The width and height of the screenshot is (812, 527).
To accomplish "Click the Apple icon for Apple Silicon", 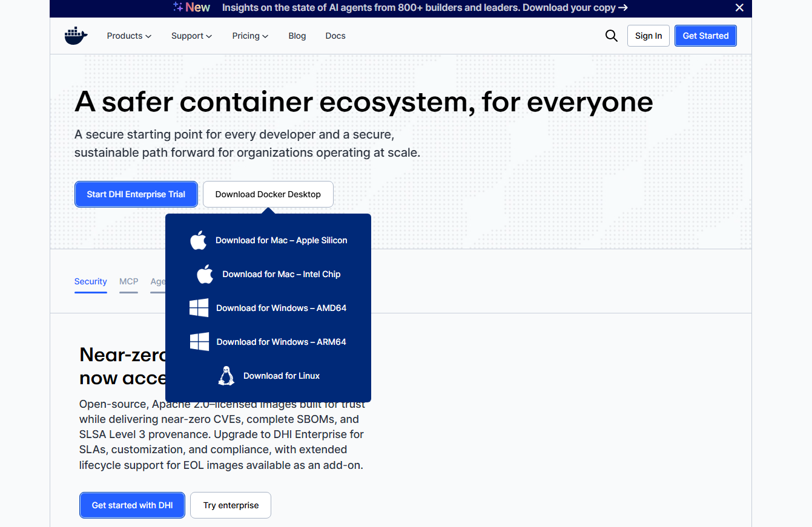I will 199,240.
